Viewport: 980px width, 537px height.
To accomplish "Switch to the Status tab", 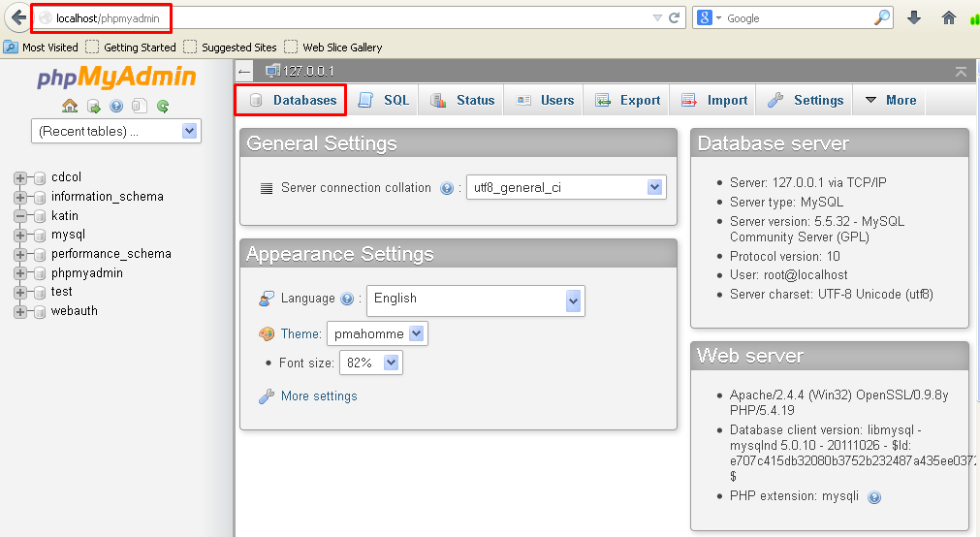I will click(x=462, y=100).
